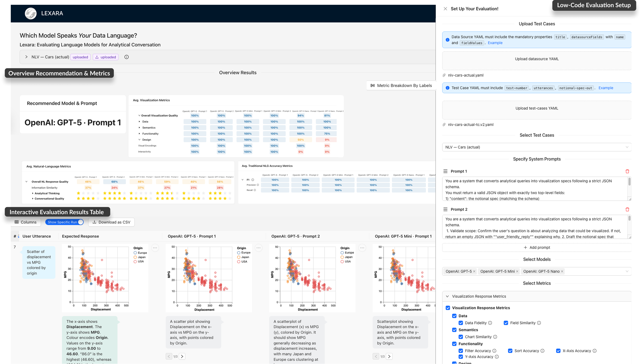Remove GPT-5 Mini model tag
641x364 pixels.
point(517,272)
